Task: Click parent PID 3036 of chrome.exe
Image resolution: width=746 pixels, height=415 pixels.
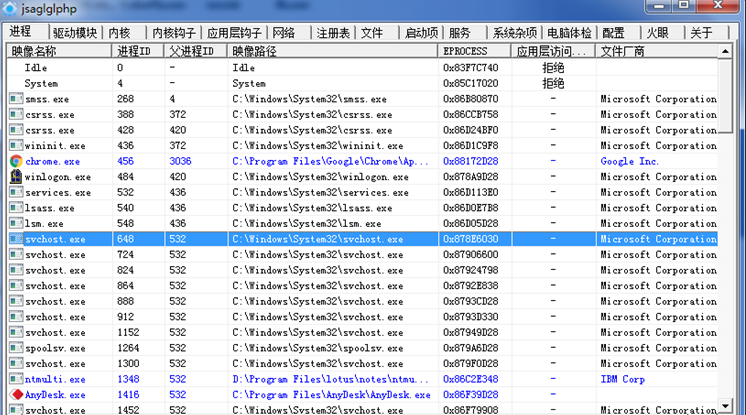Action: click(180, 161)
